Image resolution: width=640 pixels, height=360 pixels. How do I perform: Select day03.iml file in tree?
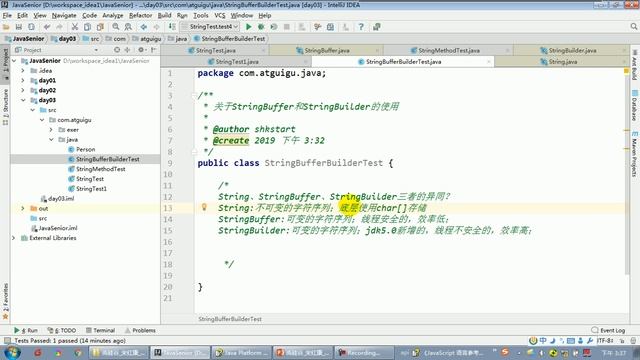point(58,199)
